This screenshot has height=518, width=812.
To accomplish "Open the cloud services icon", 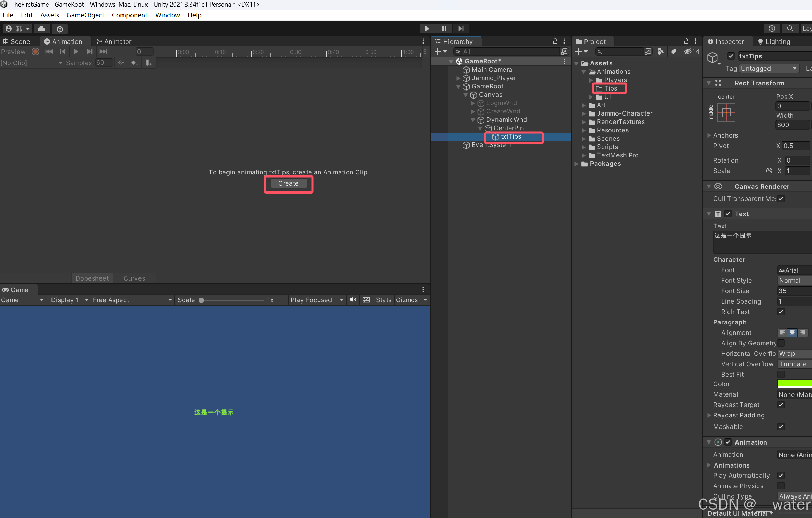I will (41, 29).
